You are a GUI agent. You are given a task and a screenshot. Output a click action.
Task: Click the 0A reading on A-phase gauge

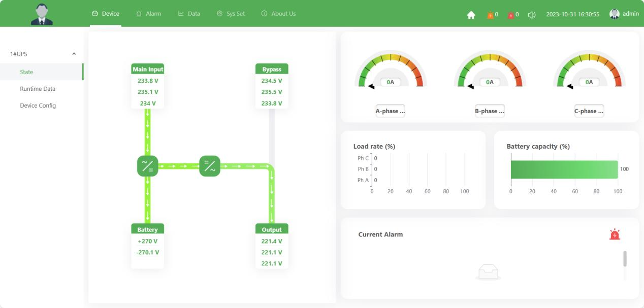pos(391,82)
